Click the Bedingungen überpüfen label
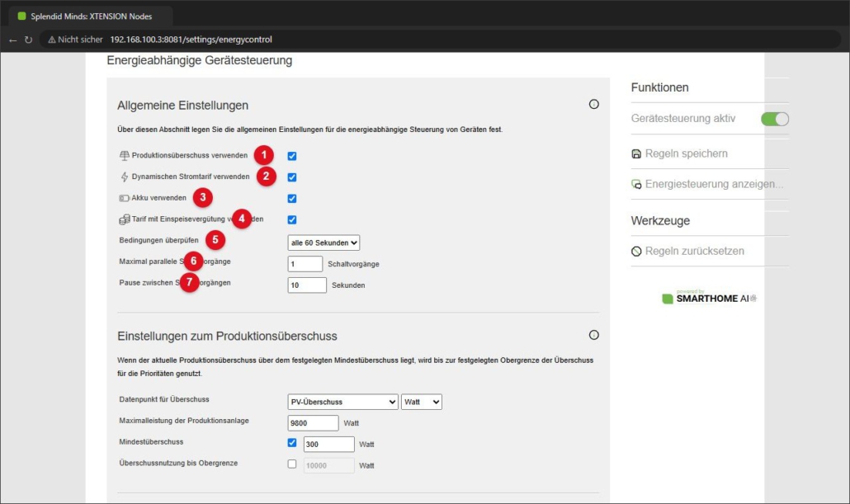Image resolution: width=850 pixels, height=504 pixels. pos(158,240)
